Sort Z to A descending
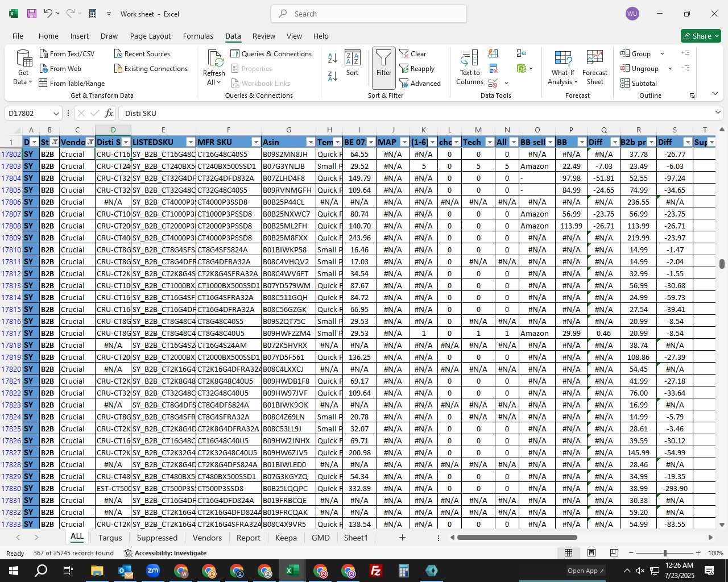 tap(333, 76)
